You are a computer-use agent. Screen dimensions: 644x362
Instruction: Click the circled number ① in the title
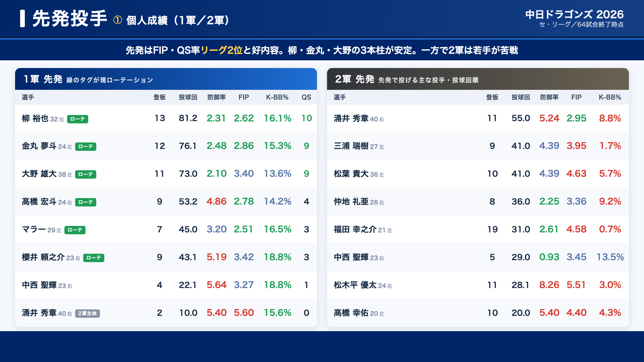pos(117,20)
